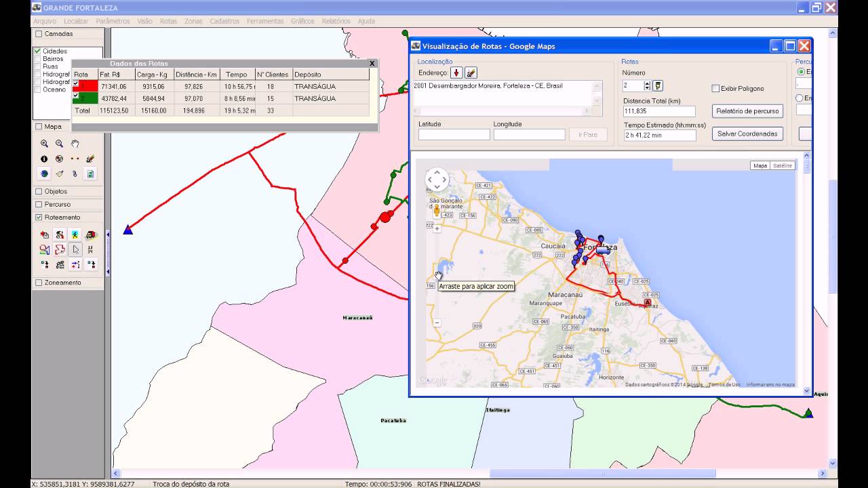Open the Ajuda menu

366,21
